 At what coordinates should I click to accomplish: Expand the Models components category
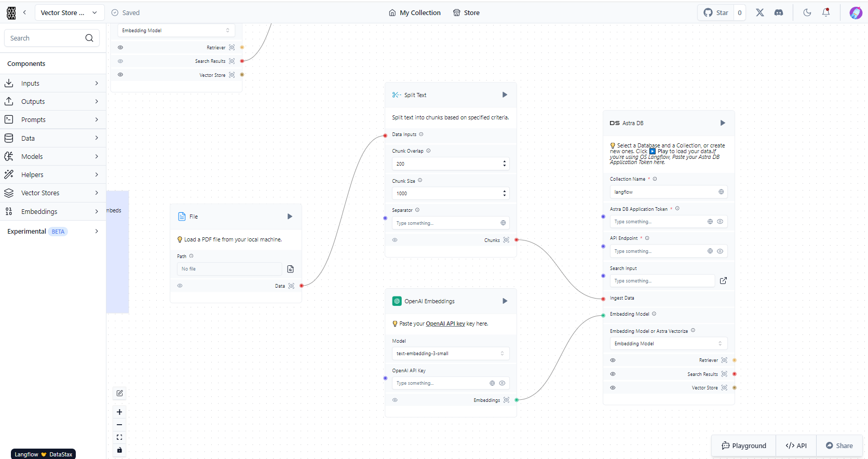tap(53, 156)
